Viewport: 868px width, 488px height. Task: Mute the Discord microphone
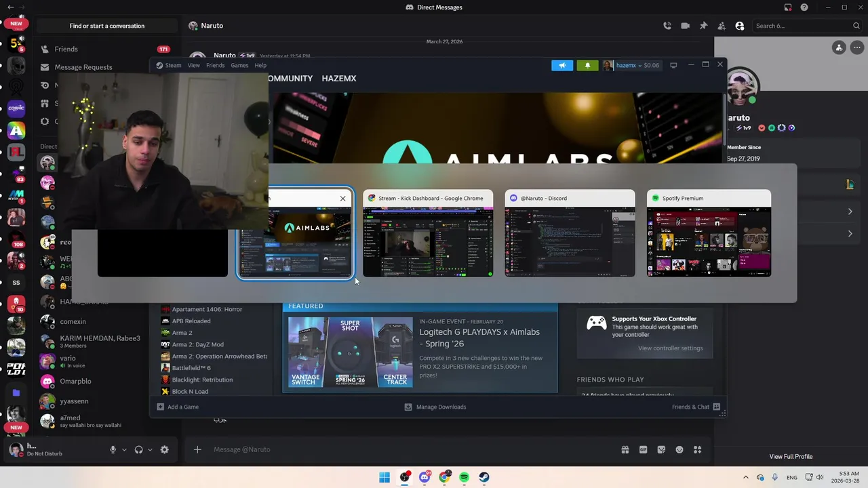[113, 449]
